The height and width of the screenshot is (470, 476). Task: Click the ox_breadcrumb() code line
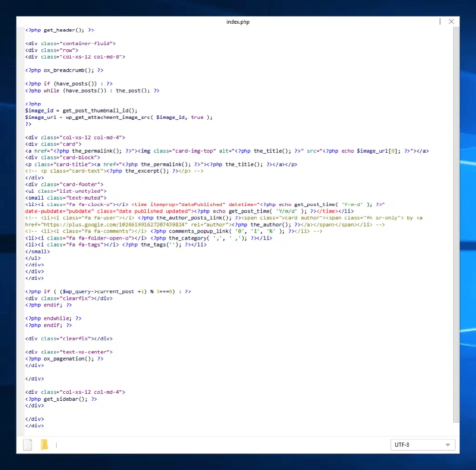click(x=64, y=70)
